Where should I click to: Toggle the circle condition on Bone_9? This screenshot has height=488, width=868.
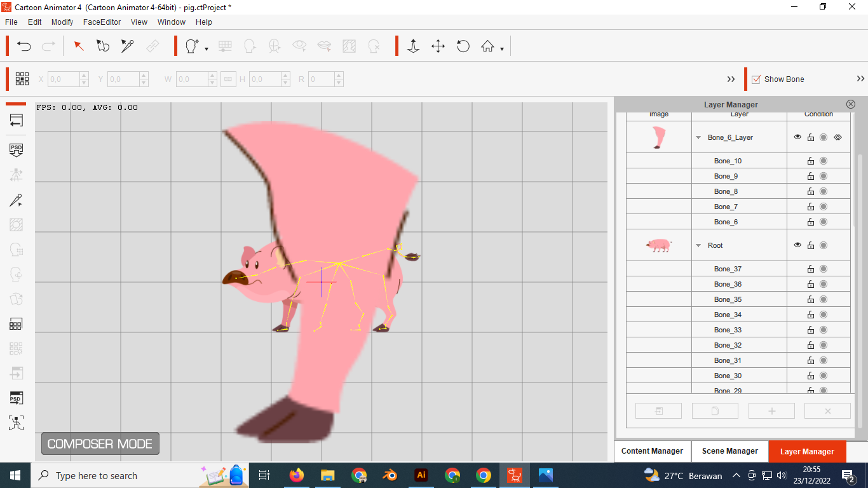point(824,176)
